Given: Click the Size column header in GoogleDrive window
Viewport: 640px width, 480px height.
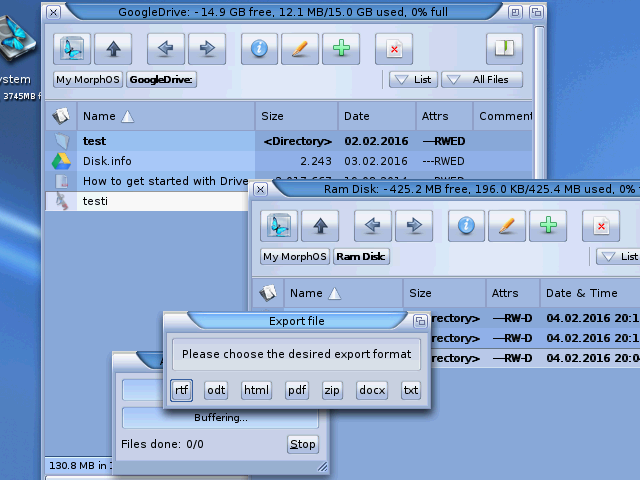Looking at the screenshot, I should point(296,116).
